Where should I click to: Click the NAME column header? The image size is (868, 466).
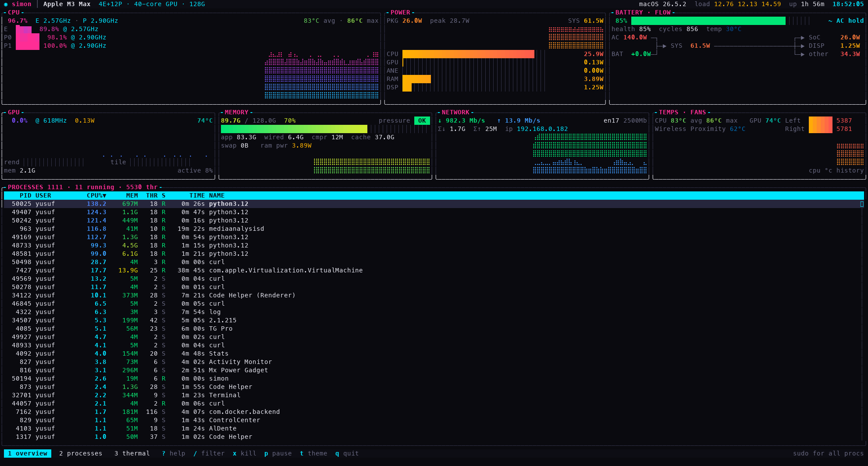tap(217, 195)
